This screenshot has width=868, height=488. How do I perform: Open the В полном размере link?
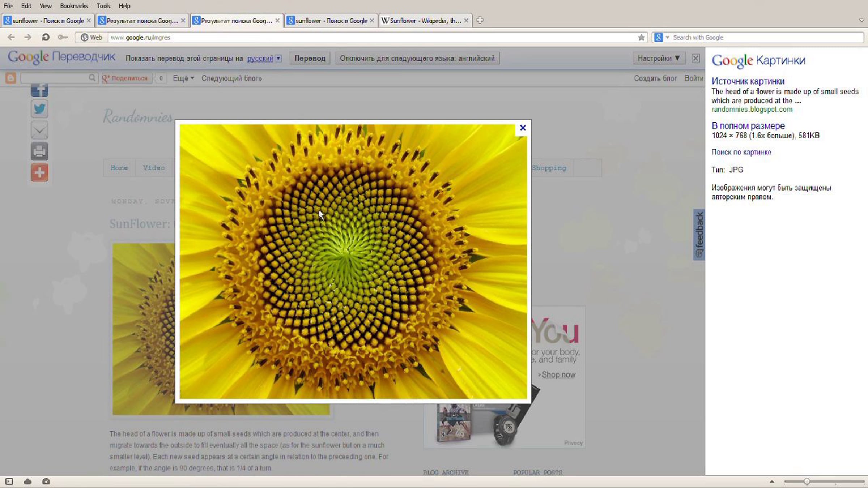[748, 125]
